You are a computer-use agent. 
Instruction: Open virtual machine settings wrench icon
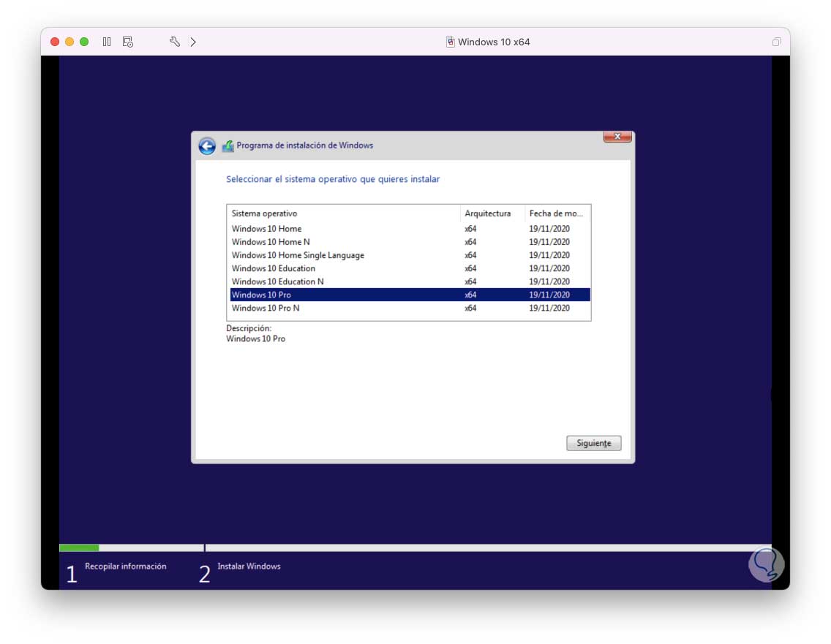(x=174, y=42)
